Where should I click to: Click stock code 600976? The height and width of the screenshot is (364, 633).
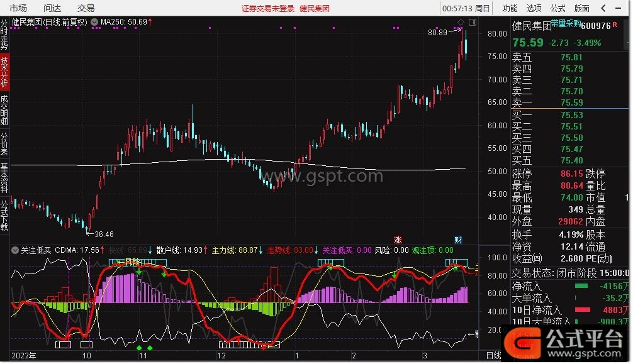click(596, 26)
